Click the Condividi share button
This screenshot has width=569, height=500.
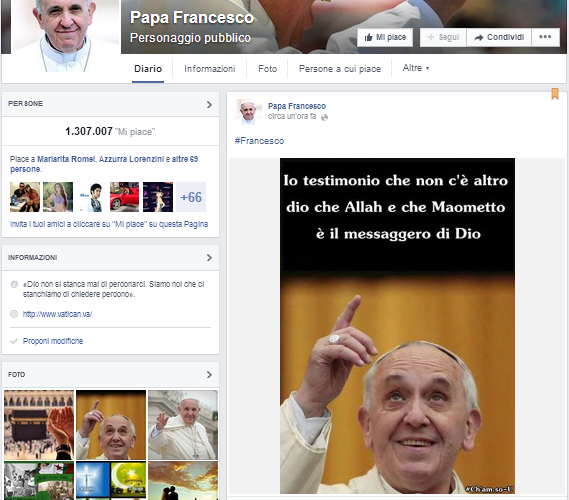(499, 37)
